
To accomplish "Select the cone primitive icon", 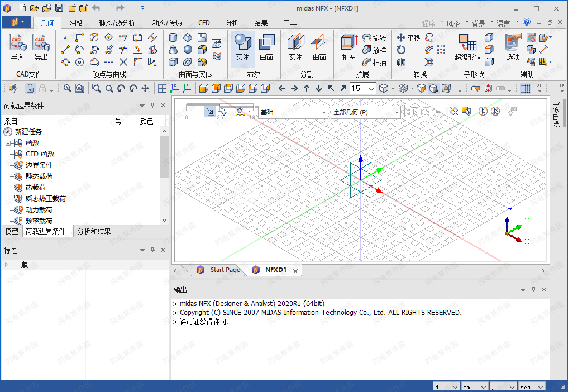I will (x=173, y=50).
